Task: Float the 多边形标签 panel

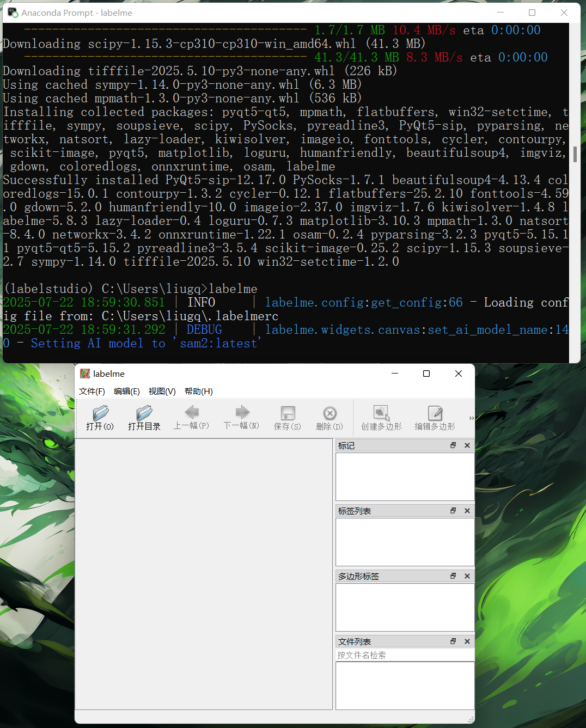Action: (453, 576)
